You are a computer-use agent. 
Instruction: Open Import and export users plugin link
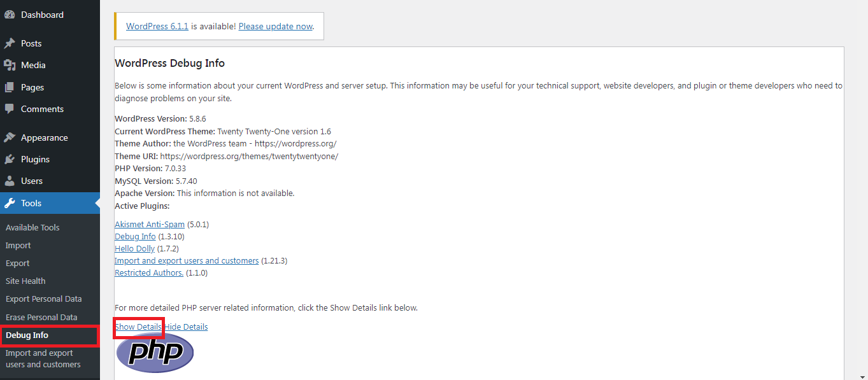(187, 260)
